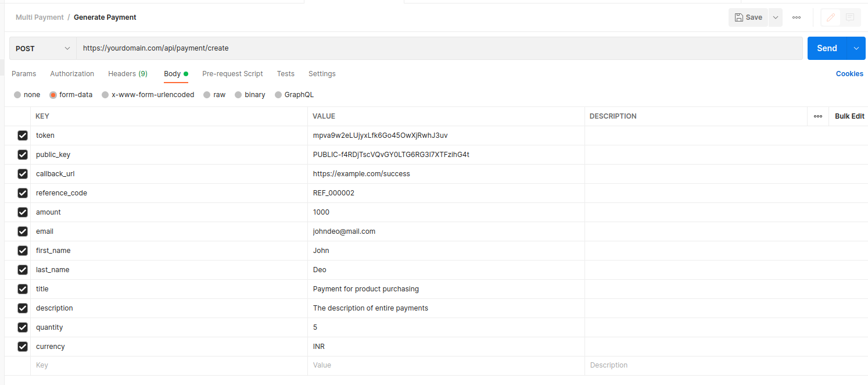
Task: Disable the callback_url row checkbox
Action: coord(23,174)
